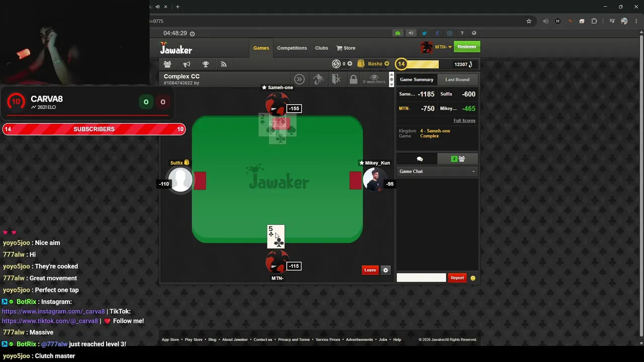This screenshot has width=644, height=362.
Task: Open the help question mark icon
Action: 462,33
